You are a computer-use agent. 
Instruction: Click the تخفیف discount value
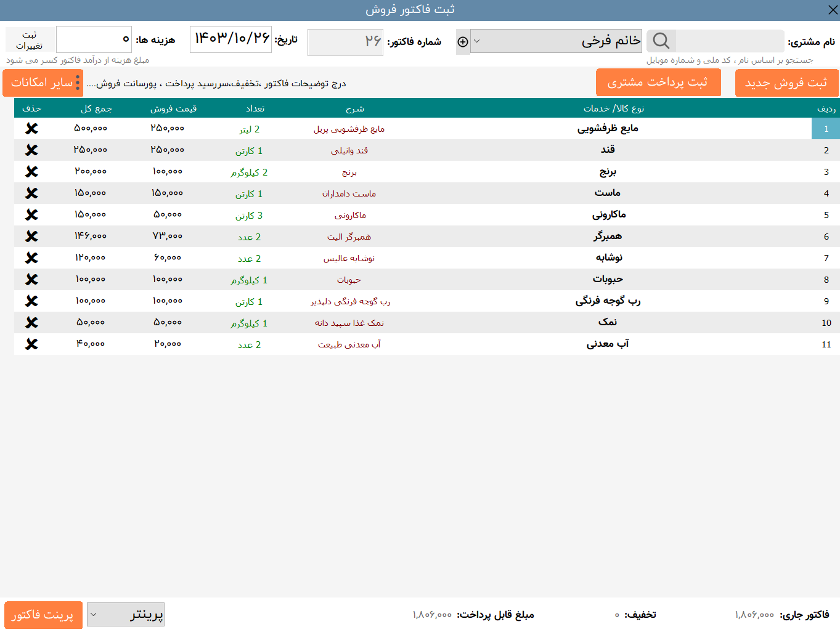[x=617, y=615]
